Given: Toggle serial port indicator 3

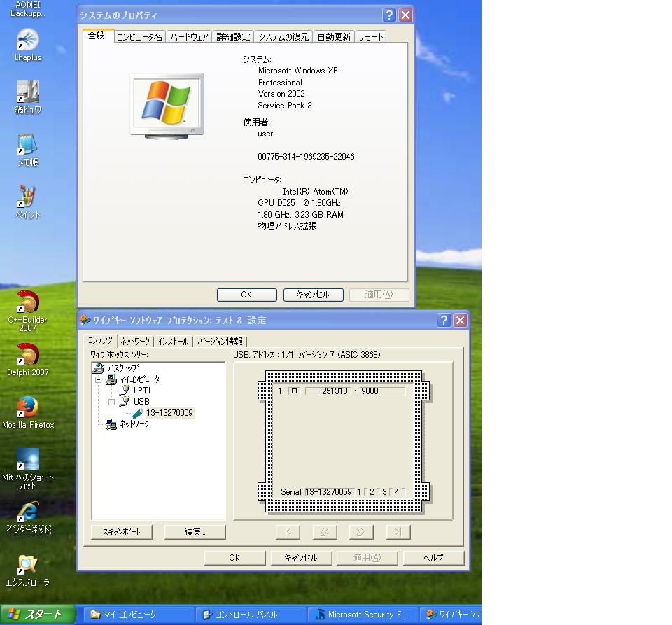Looking at the screenshot, I should tap(391, 492).
